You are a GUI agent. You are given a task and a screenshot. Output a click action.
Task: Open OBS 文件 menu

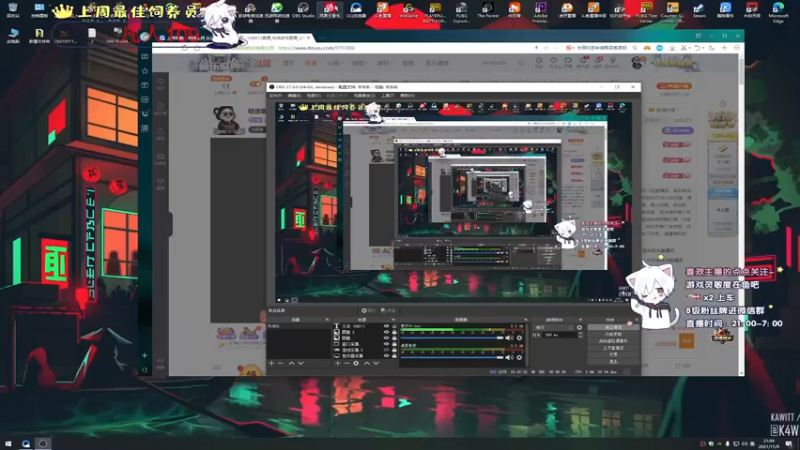click(x=276, y=95)
